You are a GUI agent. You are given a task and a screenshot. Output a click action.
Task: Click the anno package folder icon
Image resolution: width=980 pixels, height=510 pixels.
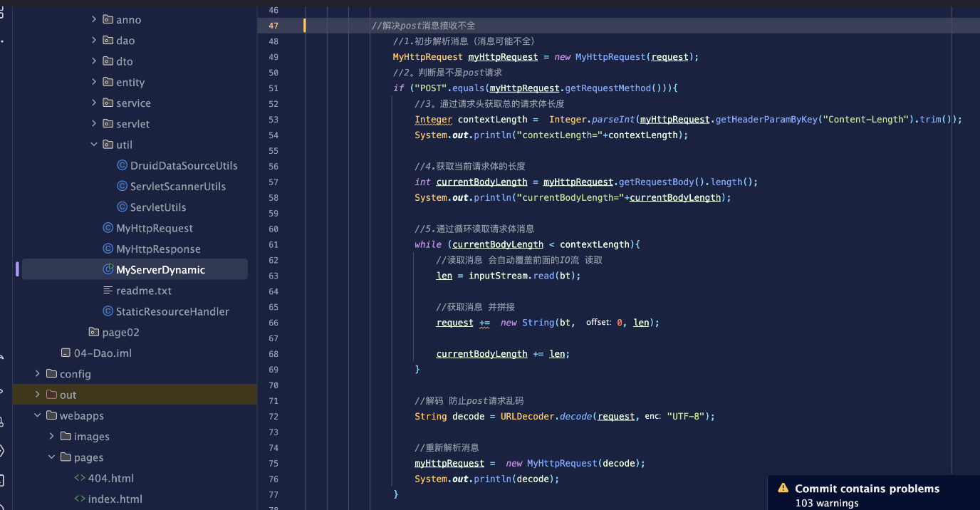(x=108, y=19)
